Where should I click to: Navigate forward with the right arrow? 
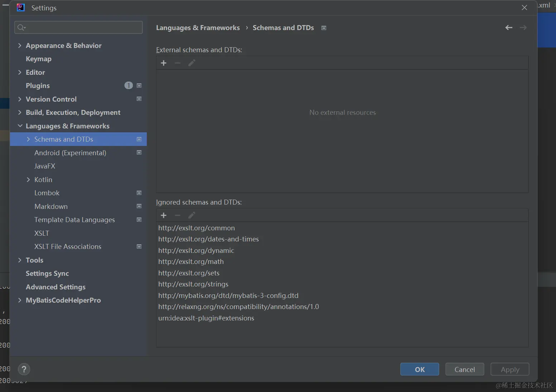[x=523, y=28]
